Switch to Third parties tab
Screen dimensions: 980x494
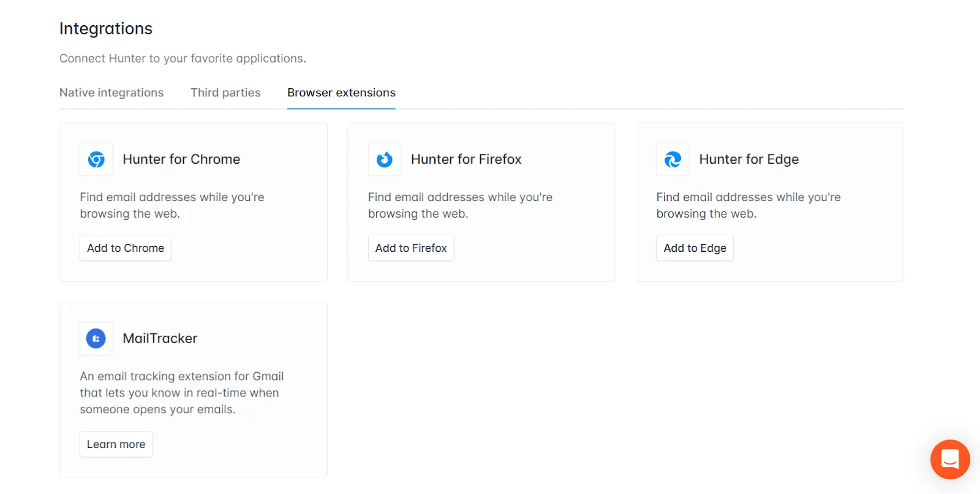[225, 93]
